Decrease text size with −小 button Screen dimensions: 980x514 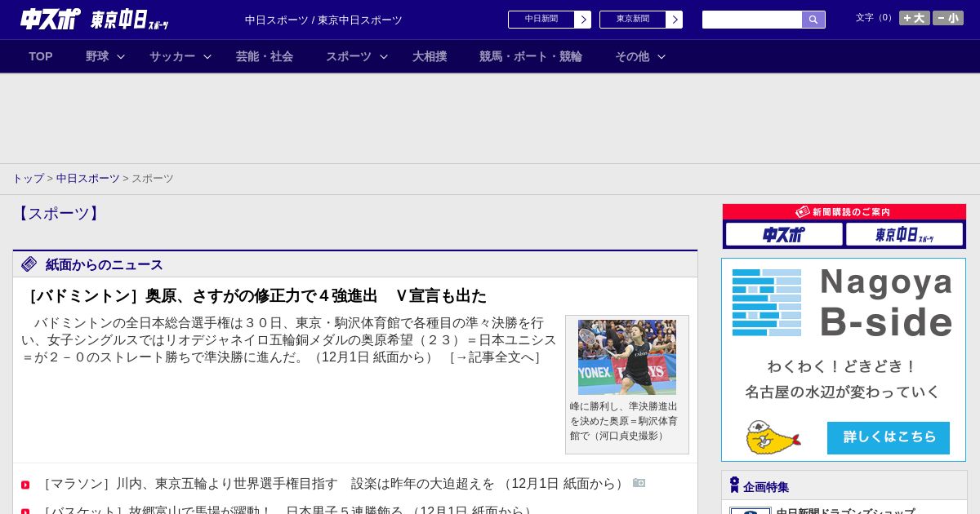click(x=948, y=18)
